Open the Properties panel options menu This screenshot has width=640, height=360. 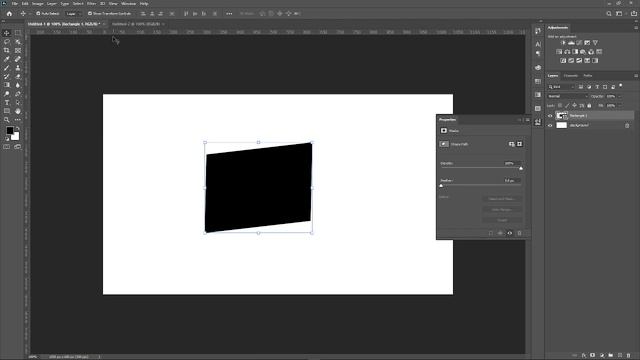click(527, 120)
